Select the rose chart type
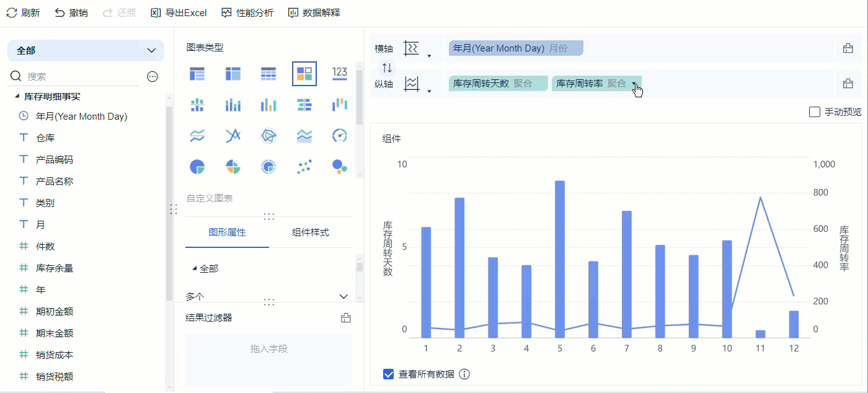 [232, 167]
